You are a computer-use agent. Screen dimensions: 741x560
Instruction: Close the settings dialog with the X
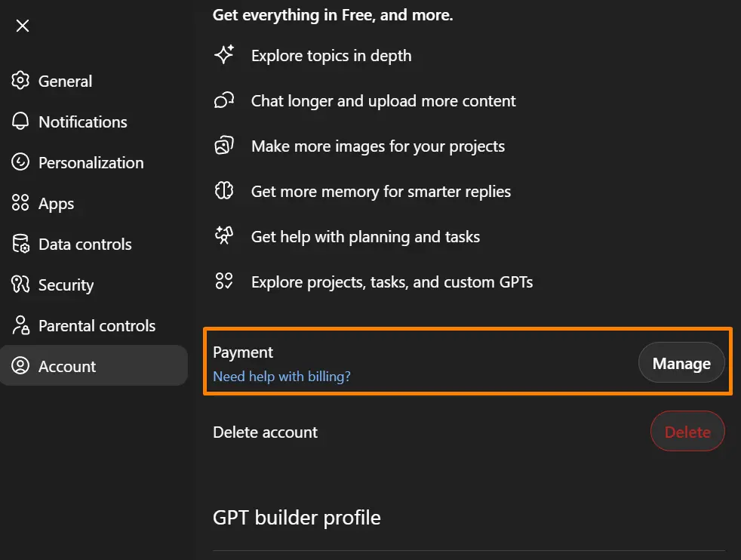(x=22, y=25)
